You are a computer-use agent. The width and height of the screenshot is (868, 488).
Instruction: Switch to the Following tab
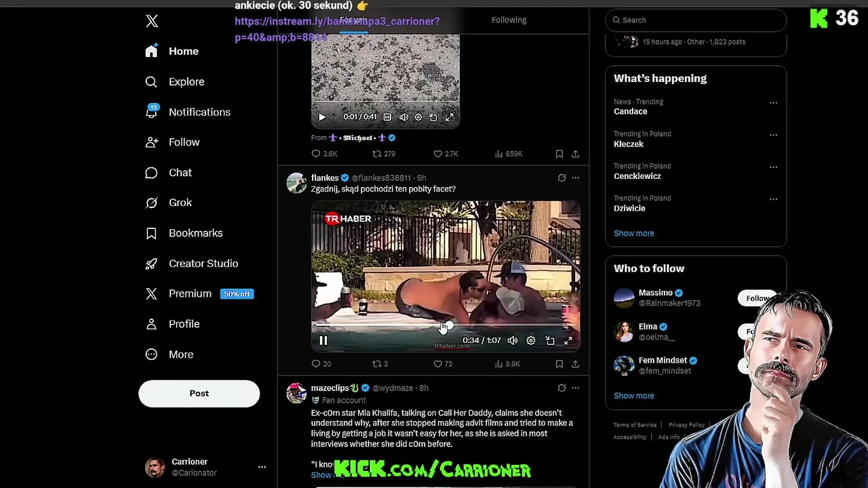509,20
